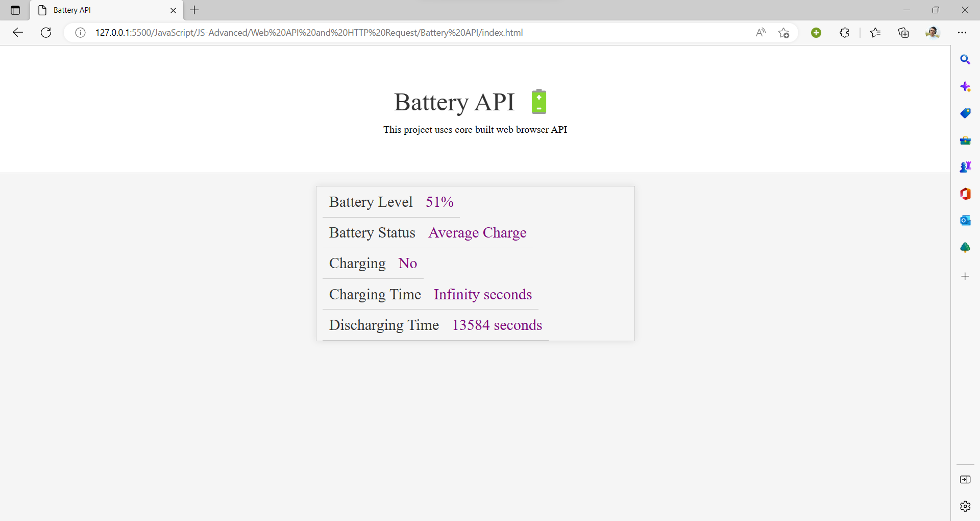The height and width of the screenshot is (521, 980).
Task: View site information icon in address bar
Action: (x=80, y=33)
